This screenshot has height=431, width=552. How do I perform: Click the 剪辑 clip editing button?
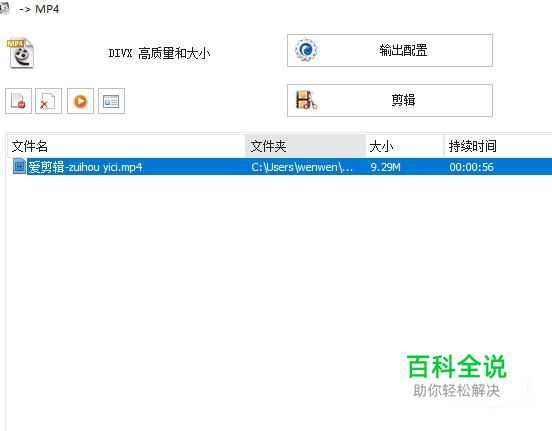(390, 100)
